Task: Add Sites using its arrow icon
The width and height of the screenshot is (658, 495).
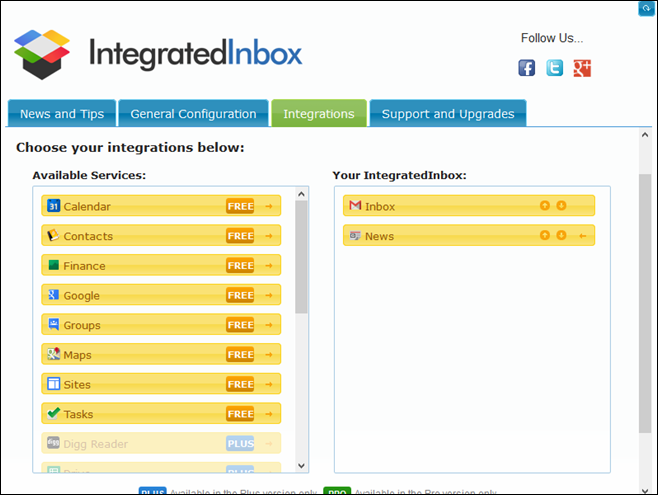Action: [x=269, y=384]
